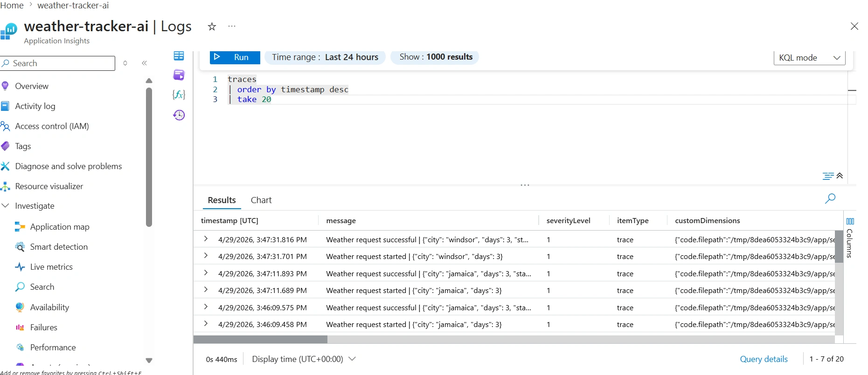Open the Functions fx icon
The width and height of the screenshot is (868, 375).
coord(179,95)
